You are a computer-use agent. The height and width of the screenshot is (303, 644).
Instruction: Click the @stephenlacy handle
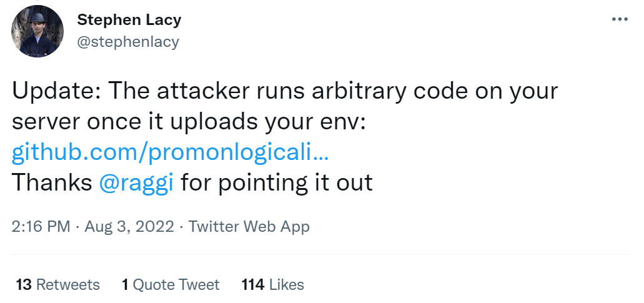click(x=127, y=42)
